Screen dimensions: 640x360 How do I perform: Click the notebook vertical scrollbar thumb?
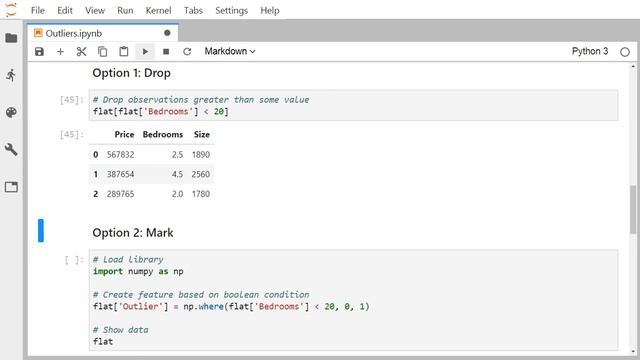click(633, 209)
